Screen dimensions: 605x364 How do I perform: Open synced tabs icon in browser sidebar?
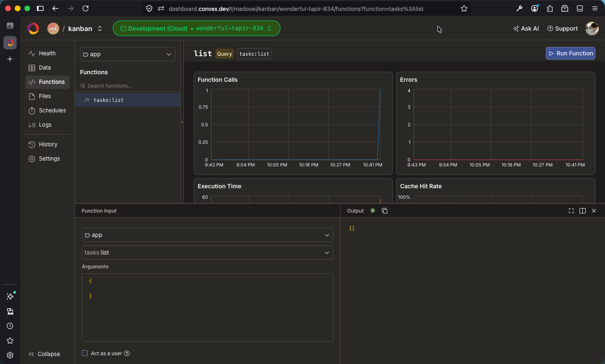[x=10, y=311]
